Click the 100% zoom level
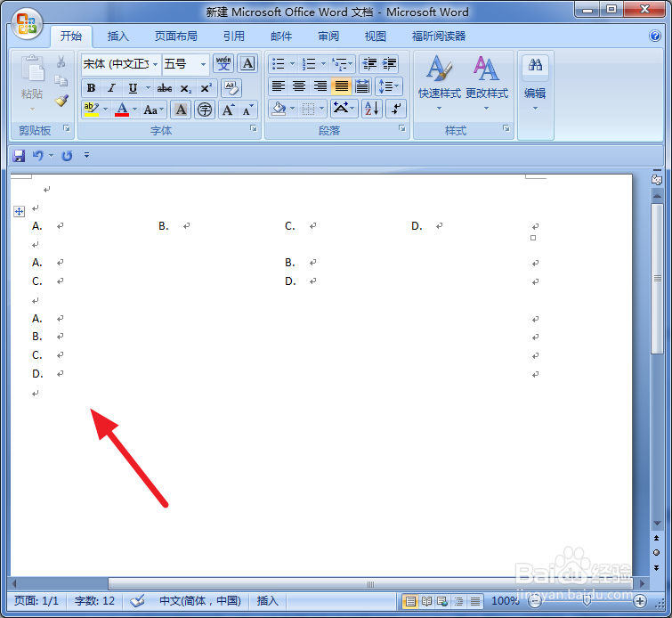This screenshot has width=672, height=618. tap(505, 601)
